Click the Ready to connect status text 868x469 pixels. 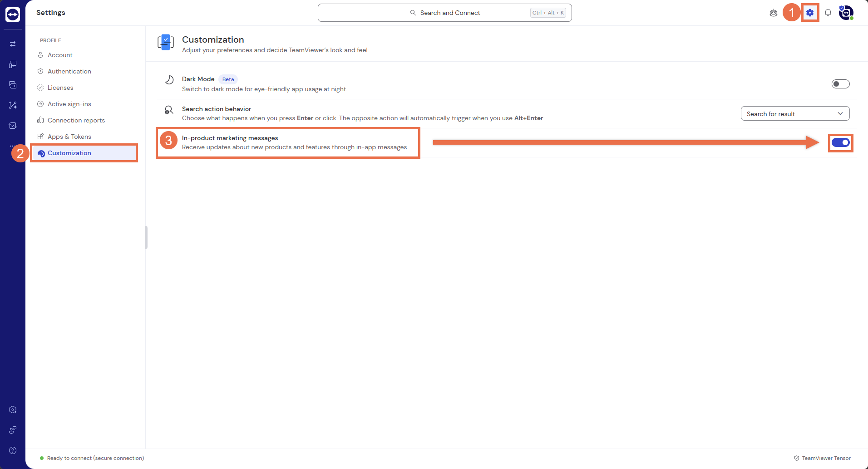tap(95, 458)
